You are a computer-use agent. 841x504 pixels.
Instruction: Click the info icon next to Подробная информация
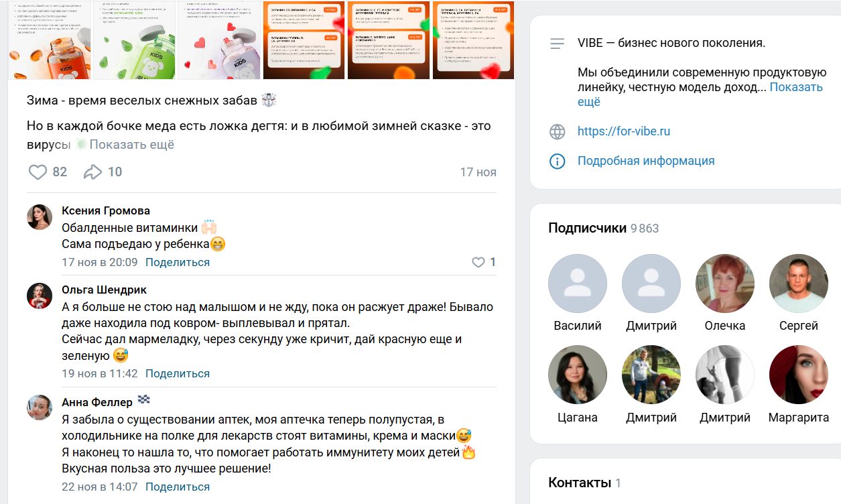point(557,161)
